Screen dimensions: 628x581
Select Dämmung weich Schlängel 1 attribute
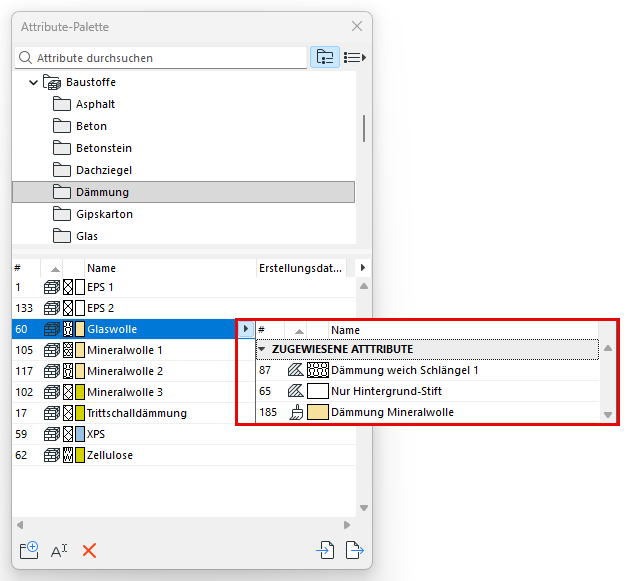(428, 370)
